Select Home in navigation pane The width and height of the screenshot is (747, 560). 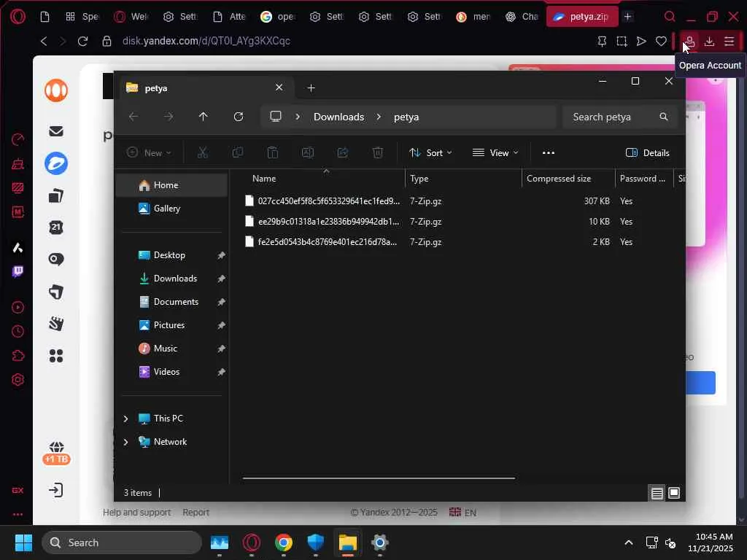tap(171, 185)
